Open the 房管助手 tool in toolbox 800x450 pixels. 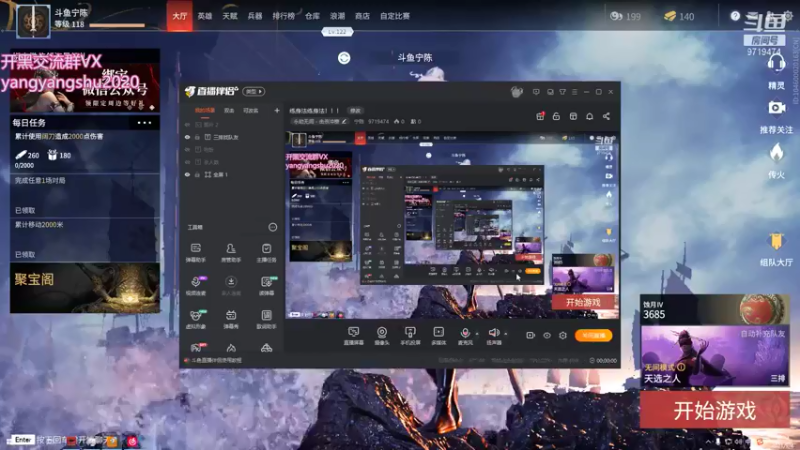(x=231, y=252)
